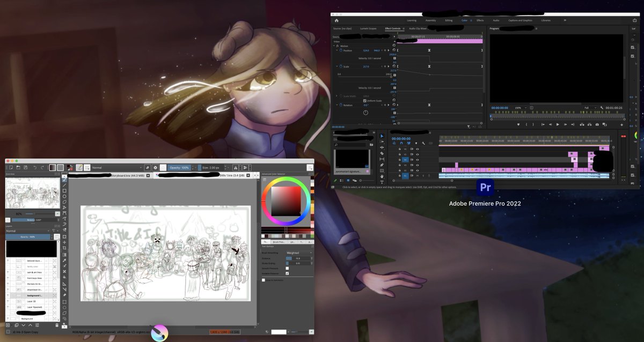Click Undo in Krita toolbar

(35, 168)
